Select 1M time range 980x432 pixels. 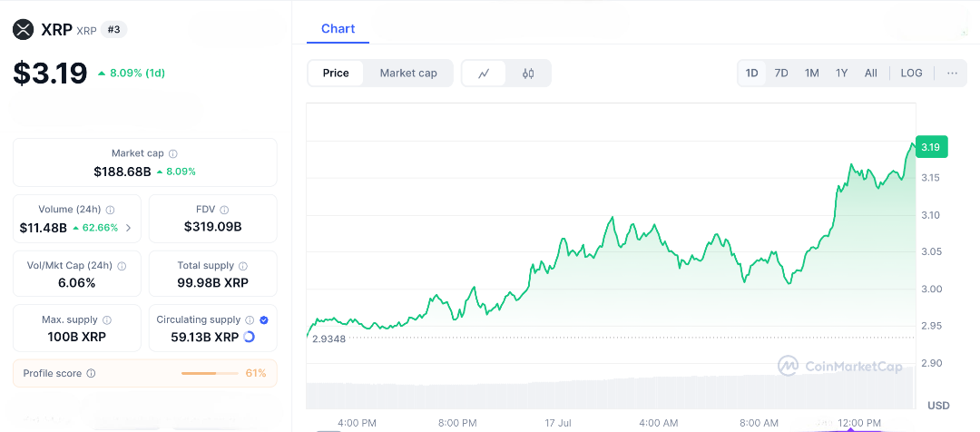click(x=812, y=74)
